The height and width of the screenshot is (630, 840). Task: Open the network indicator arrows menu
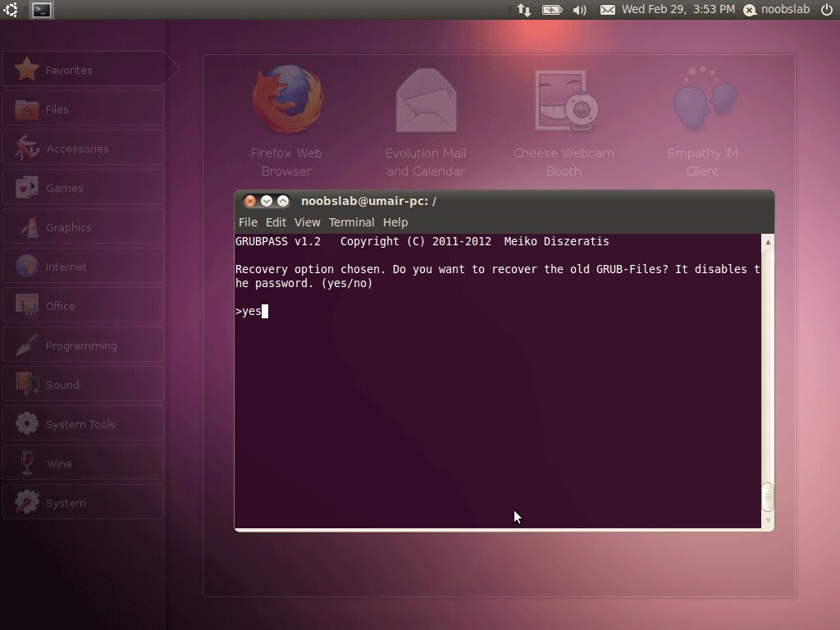pos(524,10)
